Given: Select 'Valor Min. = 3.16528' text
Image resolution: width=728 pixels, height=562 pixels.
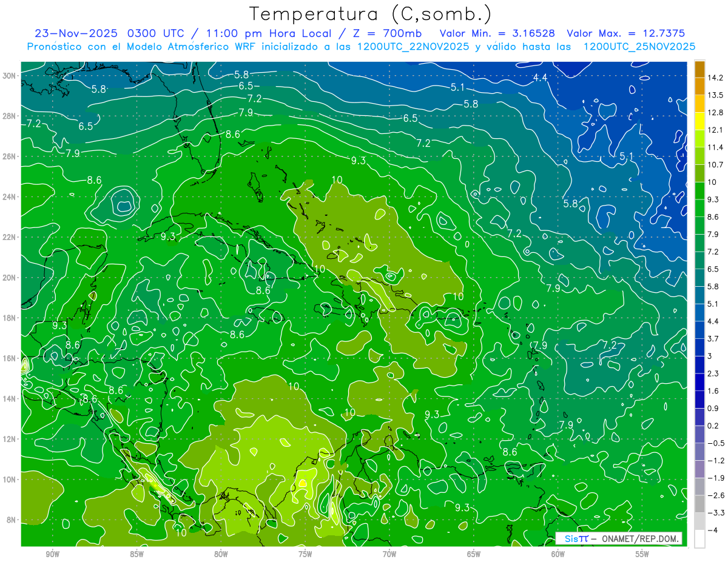Looking at the screenshot, I should click(x=497, y=33).
